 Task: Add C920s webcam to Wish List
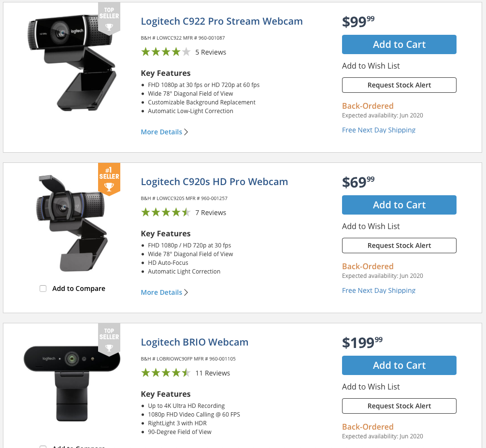pos(371,226)
